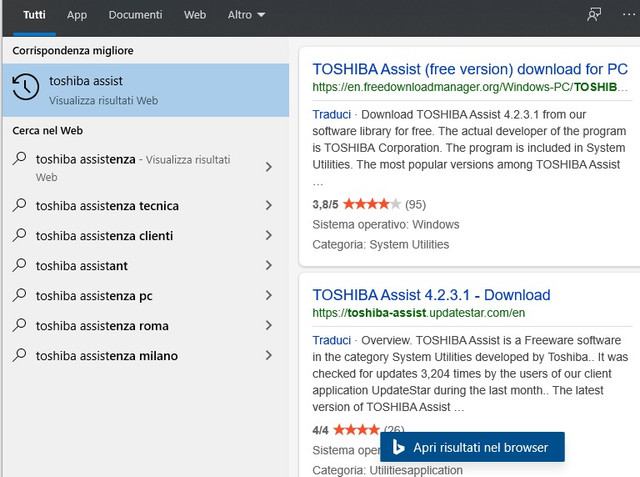
Task: Click magnifier icon beside toshiba assistenza clienti
Action: (19, 235)
